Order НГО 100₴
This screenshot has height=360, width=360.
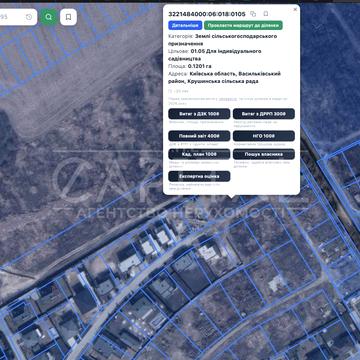264,136
